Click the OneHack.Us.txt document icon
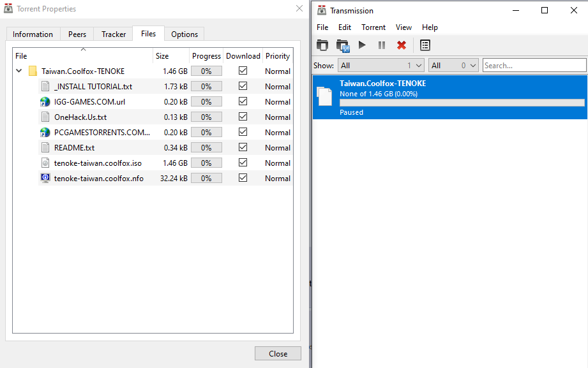 click(45, 117)
